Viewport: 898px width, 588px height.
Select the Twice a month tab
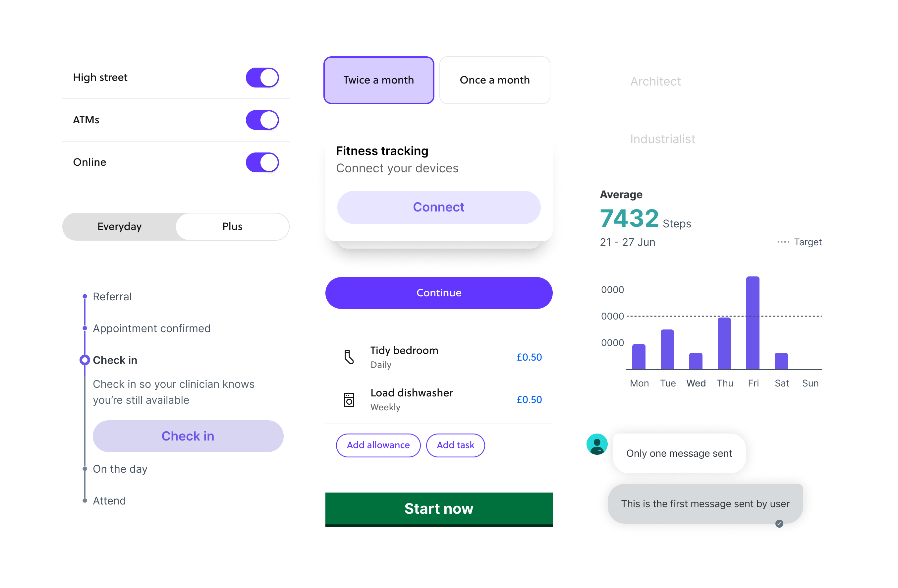[x=379, y=79]
